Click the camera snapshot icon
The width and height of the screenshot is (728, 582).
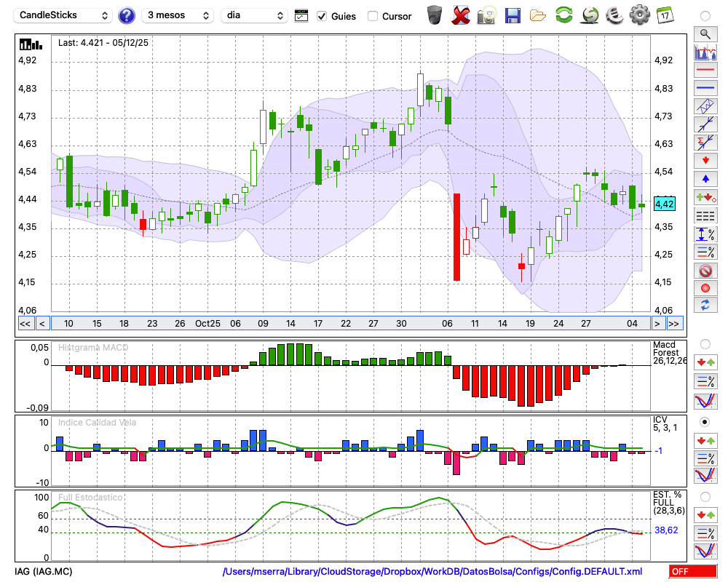tap(486, 15)
